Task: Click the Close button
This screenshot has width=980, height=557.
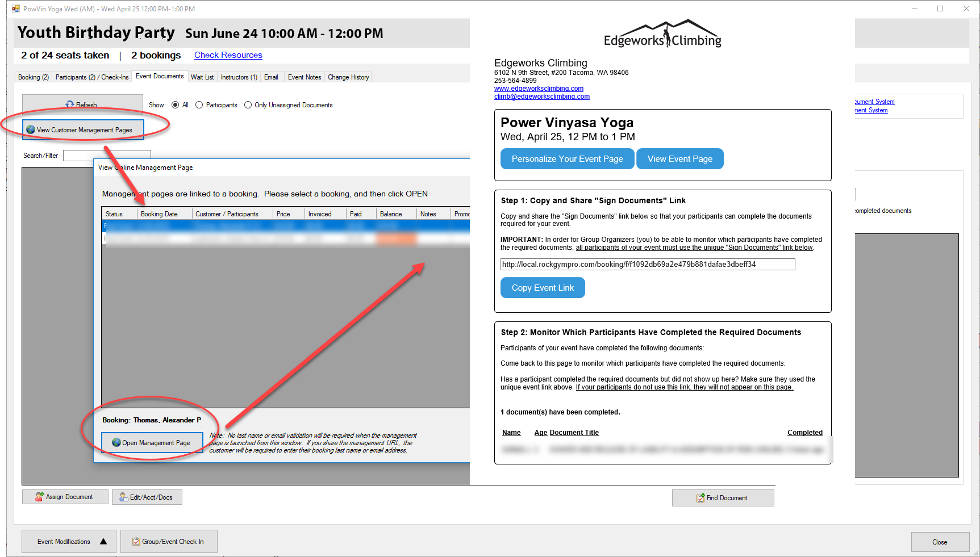Action: tap(940, 542)
